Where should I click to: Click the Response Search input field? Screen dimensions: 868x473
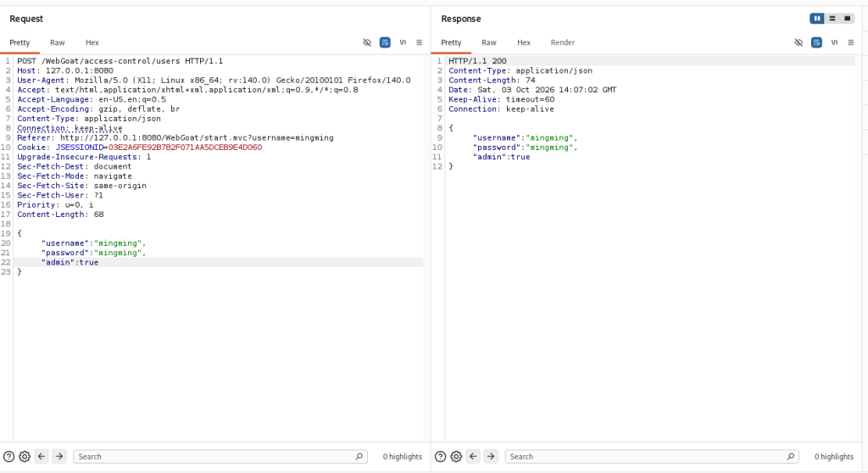(x=652, y=456)
